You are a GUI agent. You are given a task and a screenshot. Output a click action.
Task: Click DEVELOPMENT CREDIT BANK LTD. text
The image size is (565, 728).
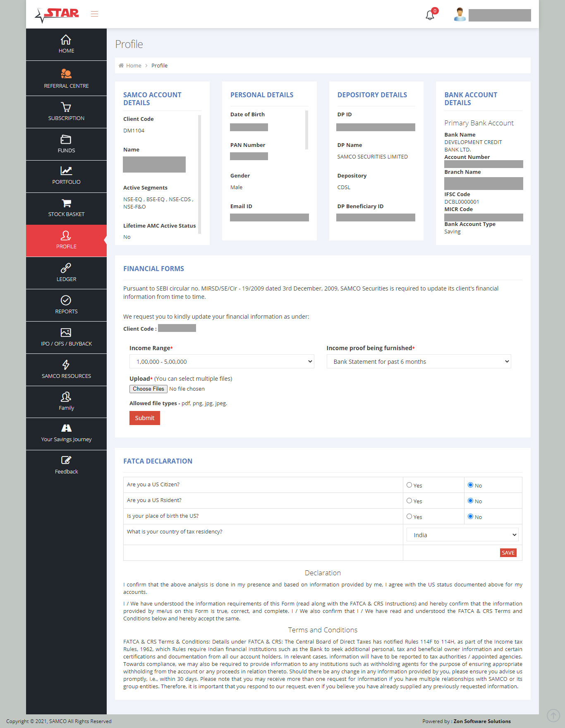(x=473, y=146)
